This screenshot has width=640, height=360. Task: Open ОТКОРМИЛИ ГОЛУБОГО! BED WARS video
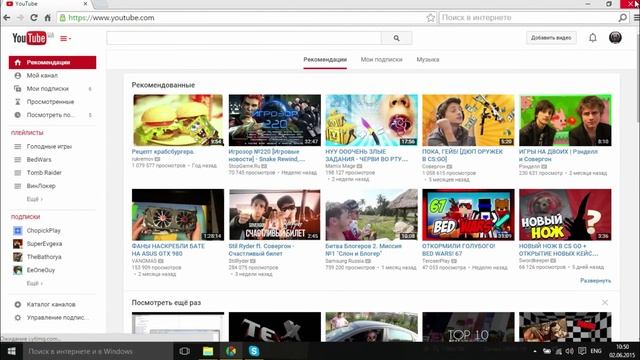click(x=468, y=215)
